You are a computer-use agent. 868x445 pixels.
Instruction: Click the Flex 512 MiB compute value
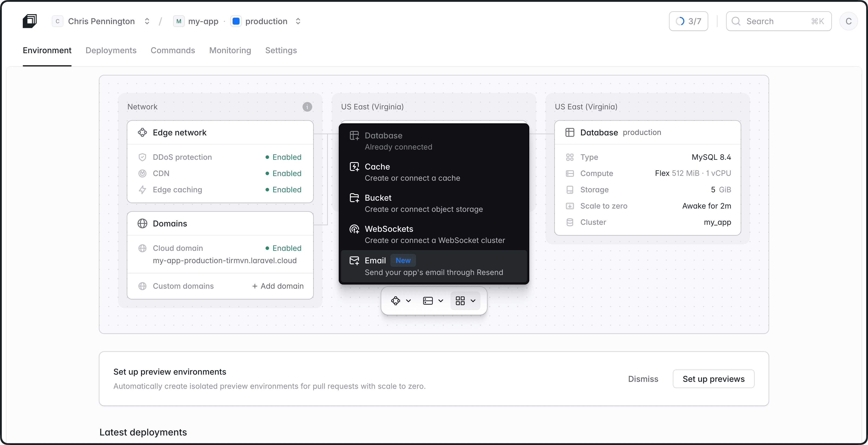(x=693, y=173)
